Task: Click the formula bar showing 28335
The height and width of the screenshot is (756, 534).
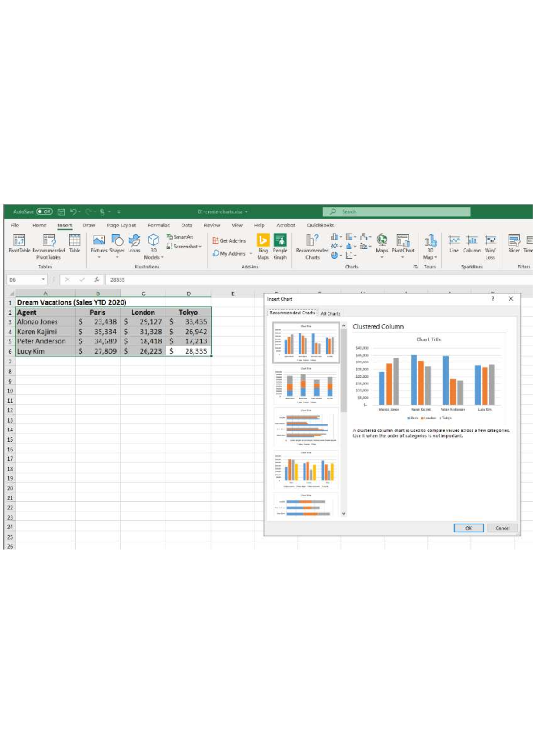Action: pos(319,280)
